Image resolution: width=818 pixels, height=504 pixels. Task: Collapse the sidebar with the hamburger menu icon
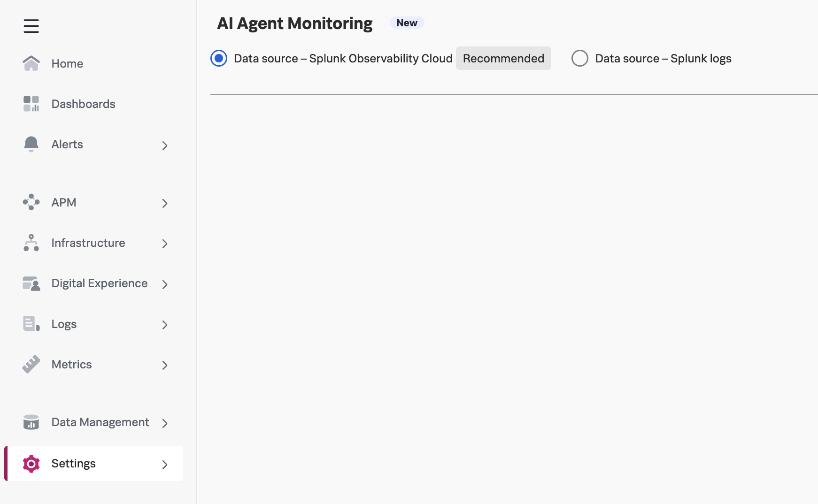[31, 26]
